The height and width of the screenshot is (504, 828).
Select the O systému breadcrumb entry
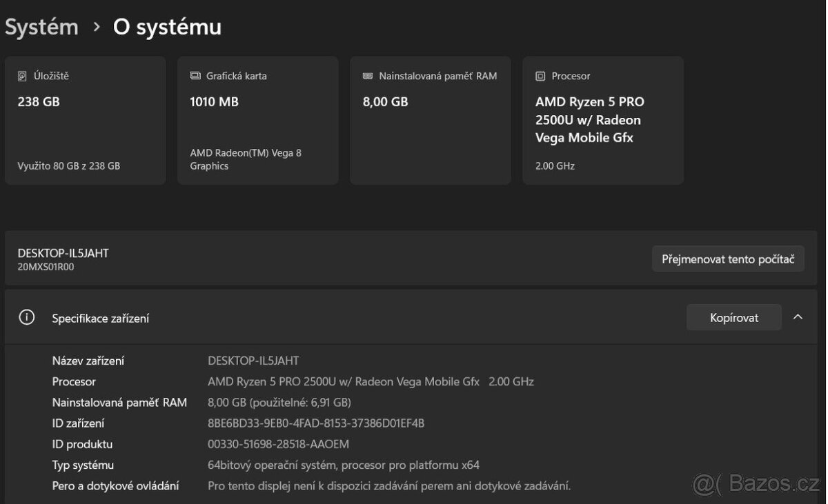click(x=166, y=26)
